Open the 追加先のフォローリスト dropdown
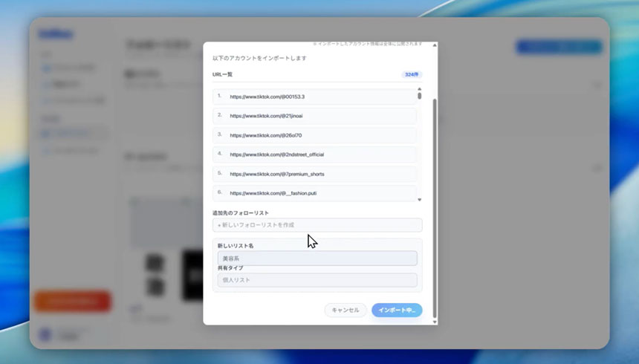 coord(317,225)
